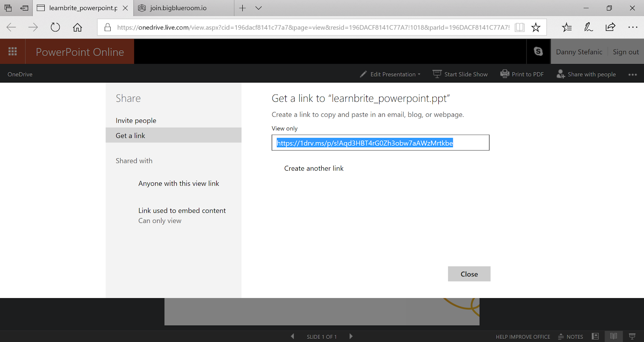Click the Skype icon in header
644x342 pixels.
click(538, 52)
